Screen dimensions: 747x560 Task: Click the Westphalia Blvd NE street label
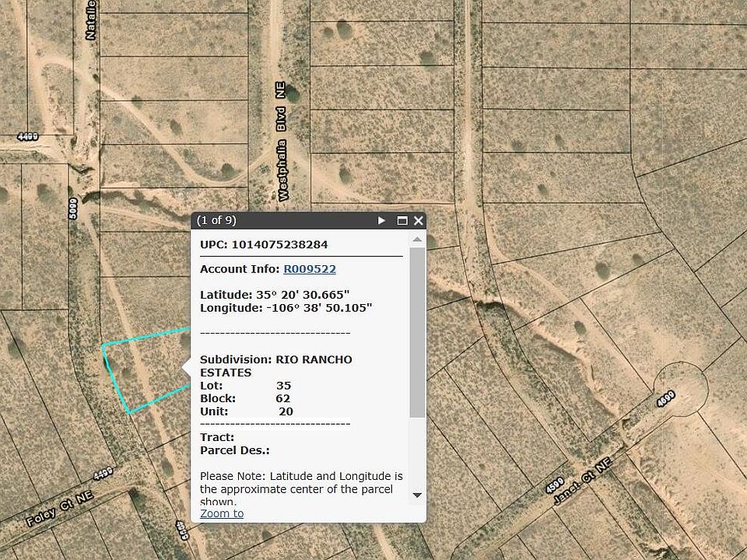(x=282, y=142)
